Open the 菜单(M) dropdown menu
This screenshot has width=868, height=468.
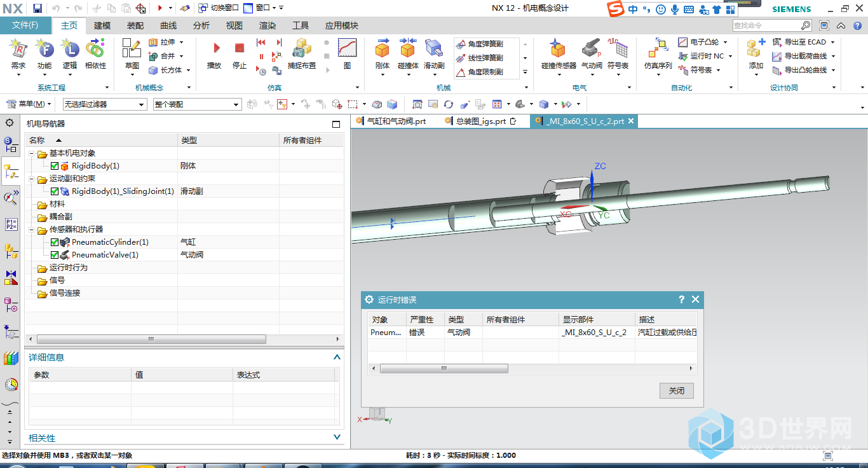[29, 104]
